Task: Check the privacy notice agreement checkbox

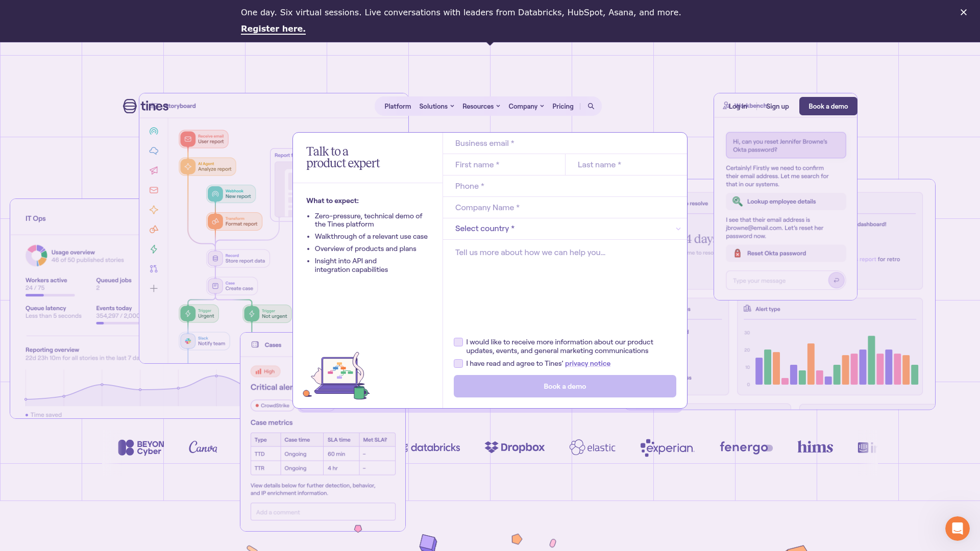Action: pos(458,364)
